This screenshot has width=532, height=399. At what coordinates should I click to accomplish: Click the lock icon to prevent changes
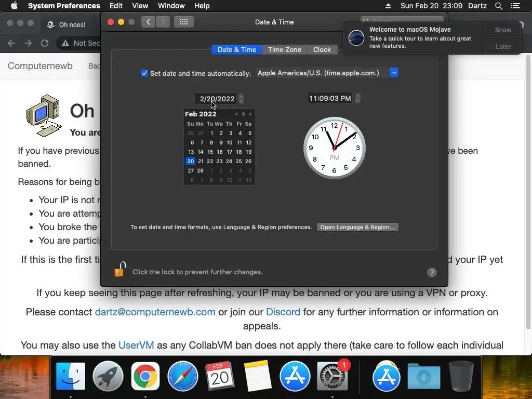tap(120, 270)
